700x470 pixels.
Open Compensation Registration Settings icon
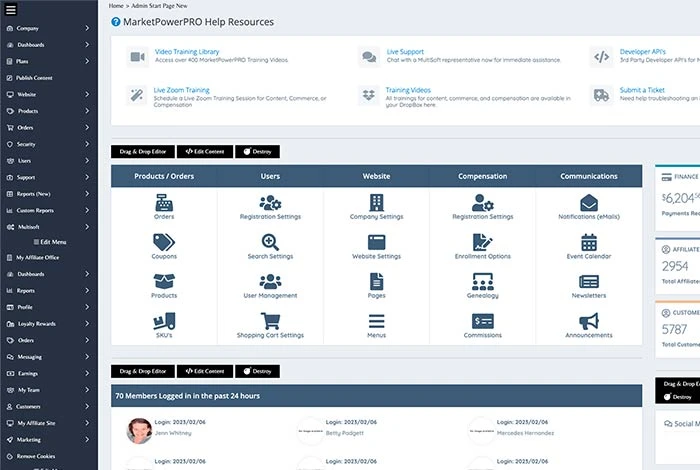pos(483,203)
